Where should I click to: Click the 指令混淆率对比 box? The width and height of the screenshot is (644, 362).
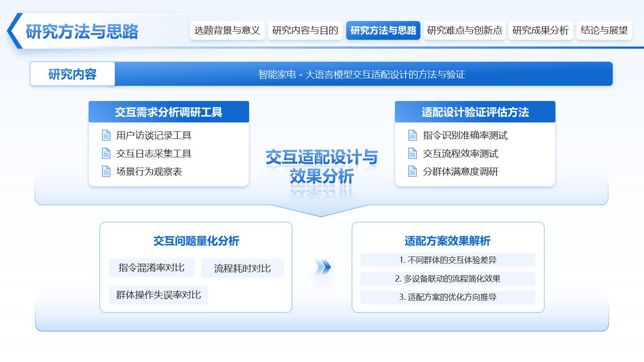pos(152,267)
